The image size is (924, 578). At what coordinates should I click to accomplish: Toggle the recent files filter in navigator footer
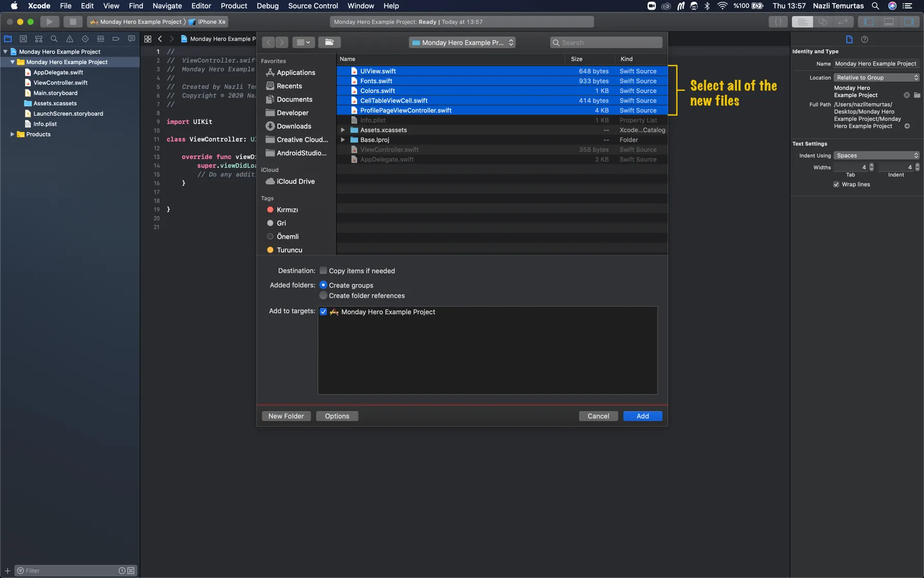122,570
